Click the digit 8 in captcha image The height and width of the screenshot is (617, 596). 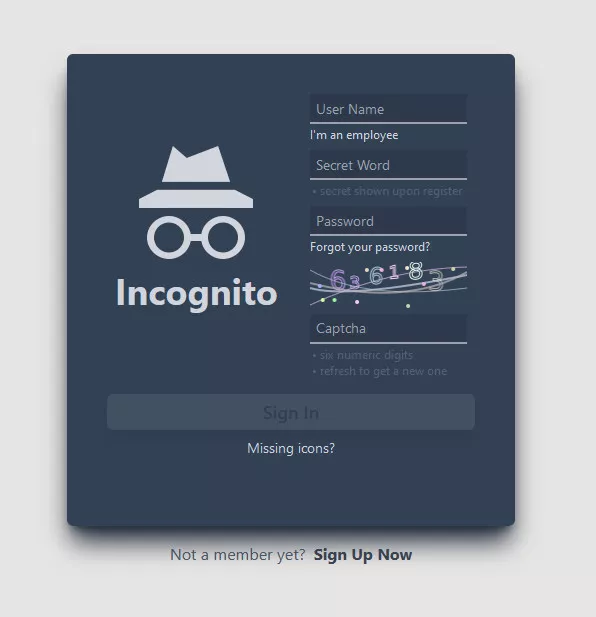[415, 271]
